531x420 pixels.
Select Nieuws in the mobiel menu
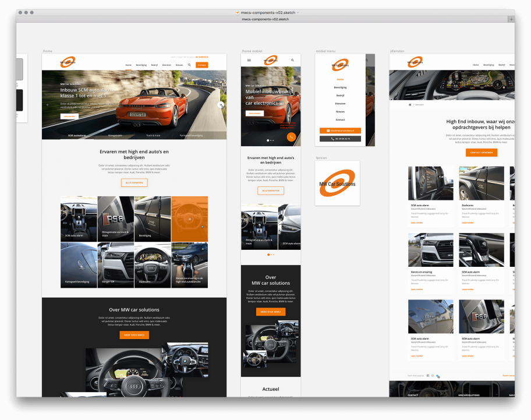click(341, 112)
